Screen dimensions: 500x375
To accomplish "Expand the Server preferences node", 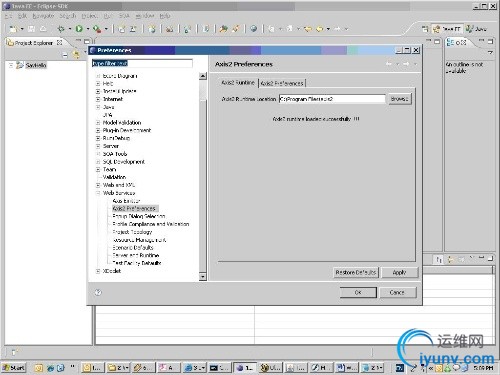I will point(98,146).
